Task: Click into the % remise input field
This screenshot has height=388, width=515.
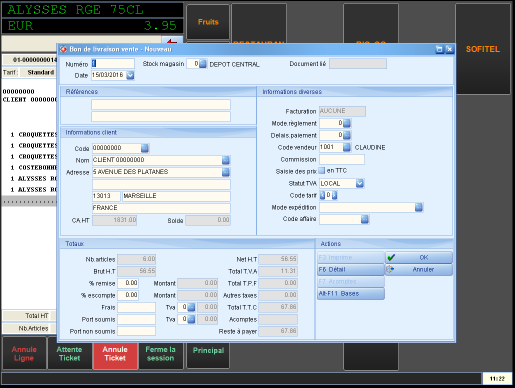Action: pos(128,283)
